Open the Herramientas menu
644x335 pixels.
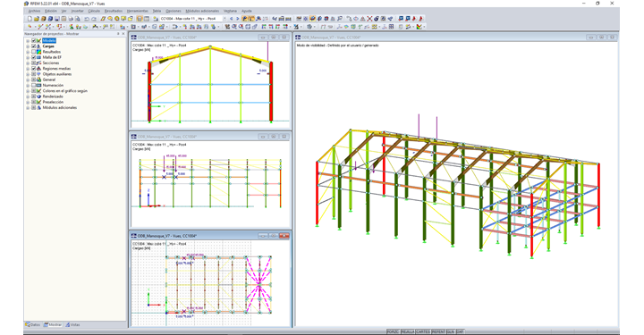coord(137,11)
